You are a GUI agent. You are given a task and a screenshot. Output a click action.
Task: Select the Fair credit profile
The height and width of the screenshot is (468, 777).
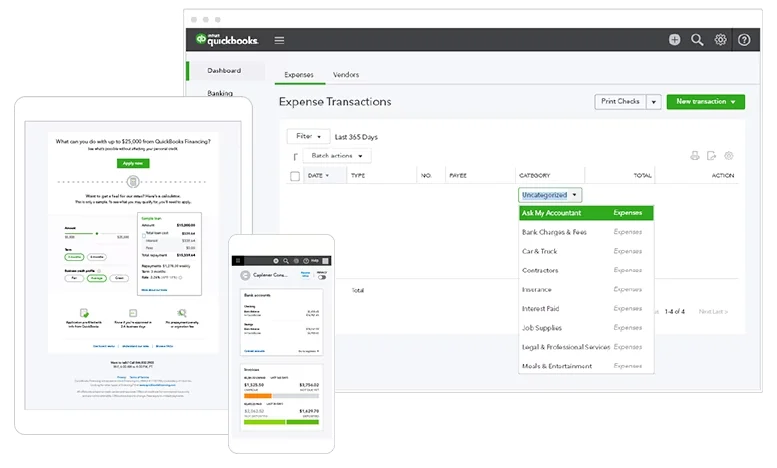coord(74,278)
